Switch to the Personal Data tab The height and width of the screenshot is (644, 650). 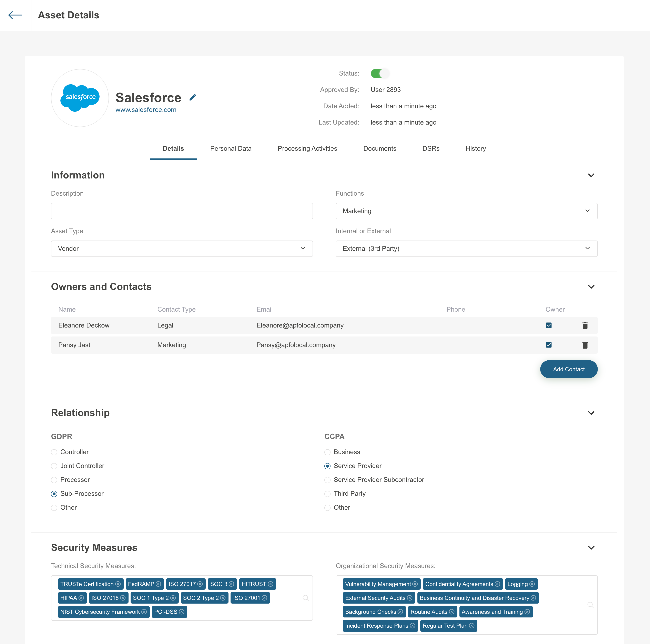click(x=231, y=148)
